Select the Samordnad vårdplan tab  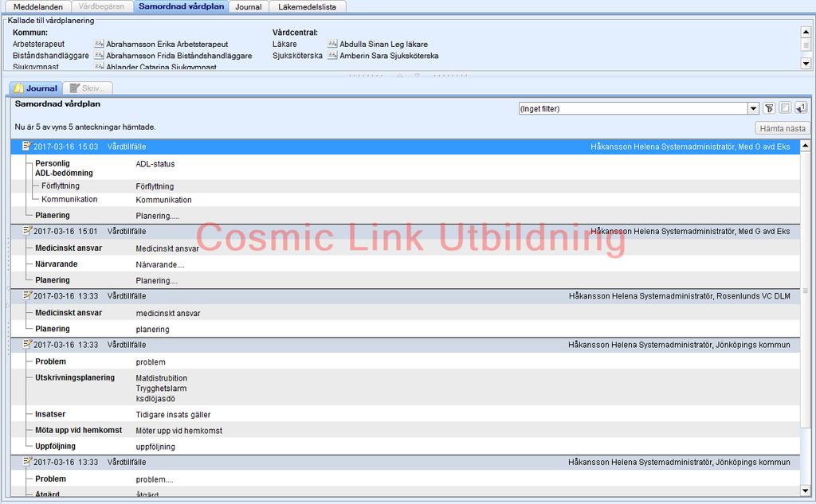[181, 6]
